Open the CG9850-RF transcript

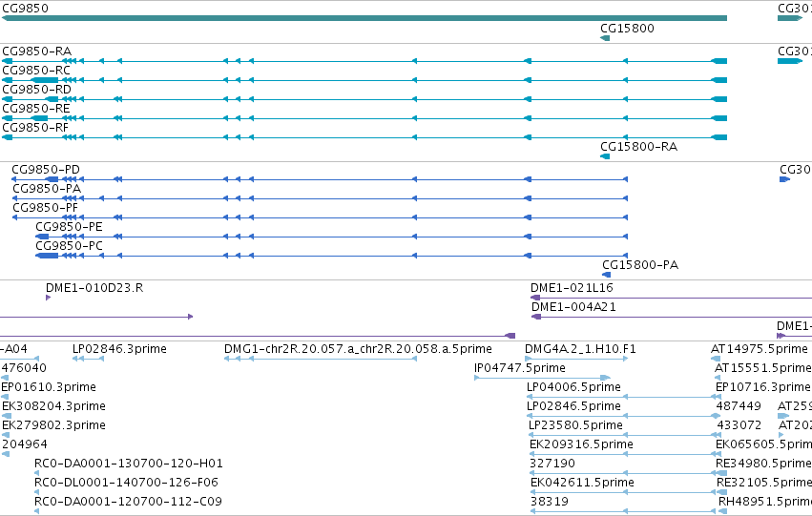(x=35, y=128)
